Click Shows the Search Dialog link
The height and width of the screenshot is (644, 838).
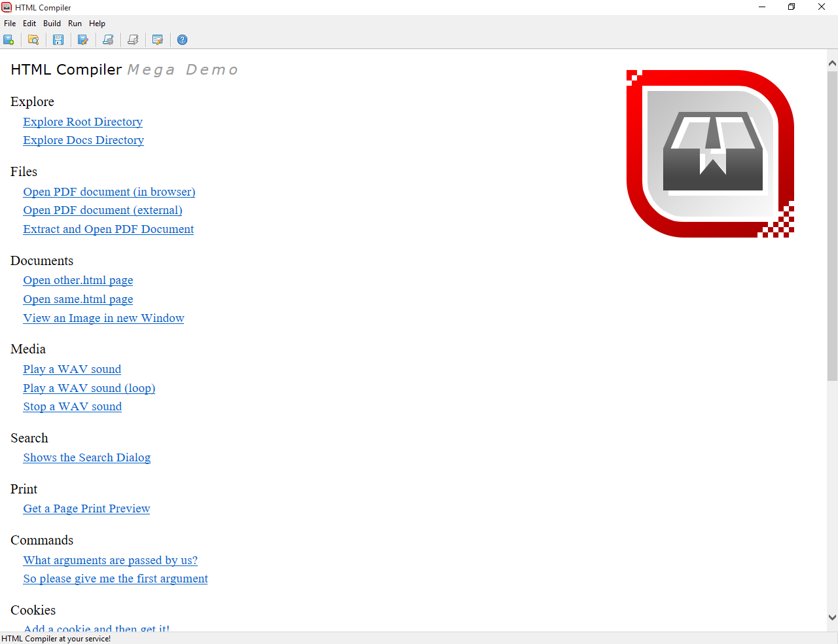[86, 457]
